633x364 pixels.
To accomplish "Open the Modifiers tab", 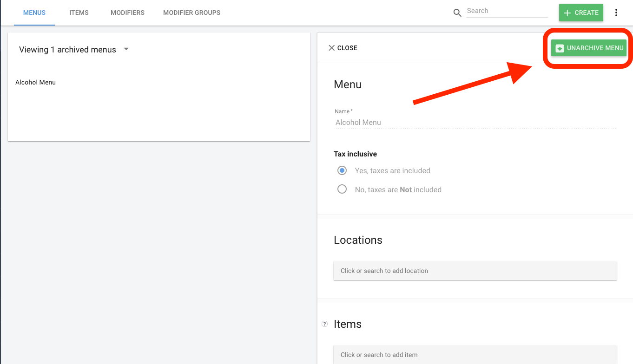I will tap(127, 13).
